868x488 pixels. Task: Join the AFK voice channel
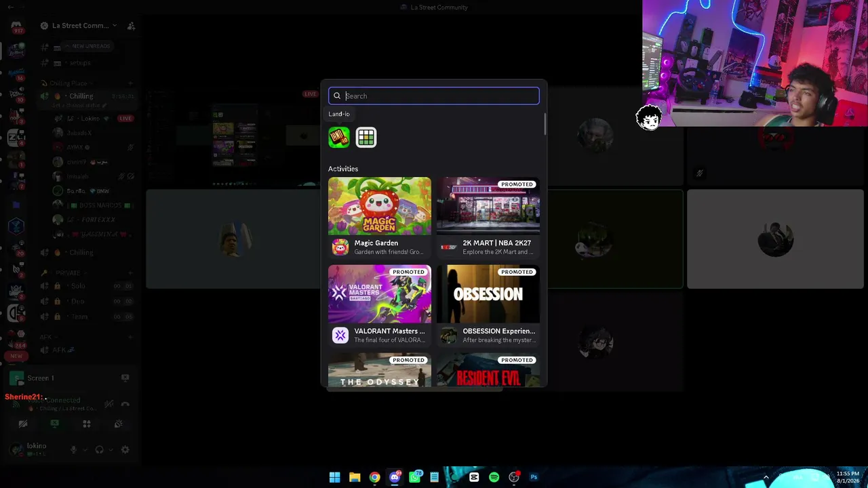(87, 350)
